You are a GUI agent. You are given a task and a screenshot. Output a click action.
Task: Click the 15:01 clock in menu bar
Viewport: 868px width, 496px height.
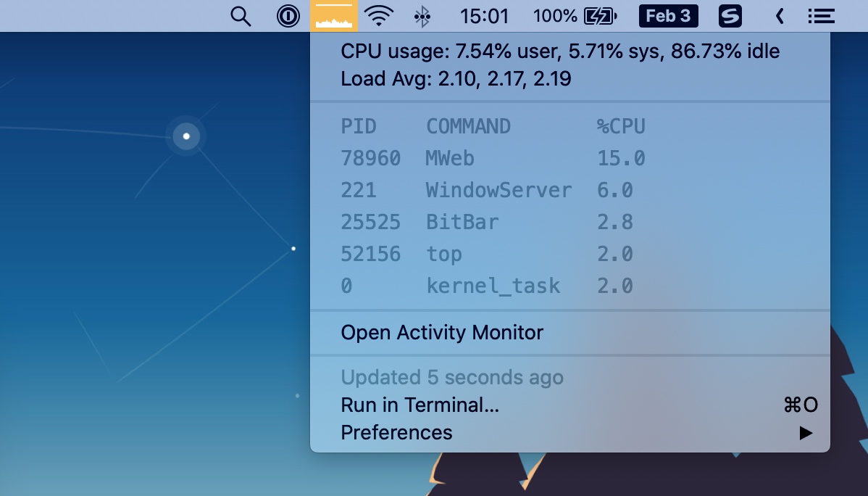(484, 16)
